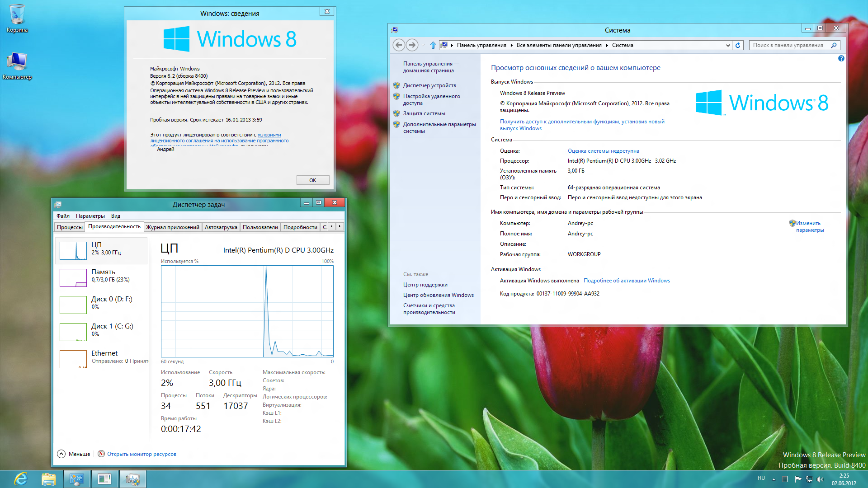Open the help question mark icon
868x488 pixels.
point(841,58)
